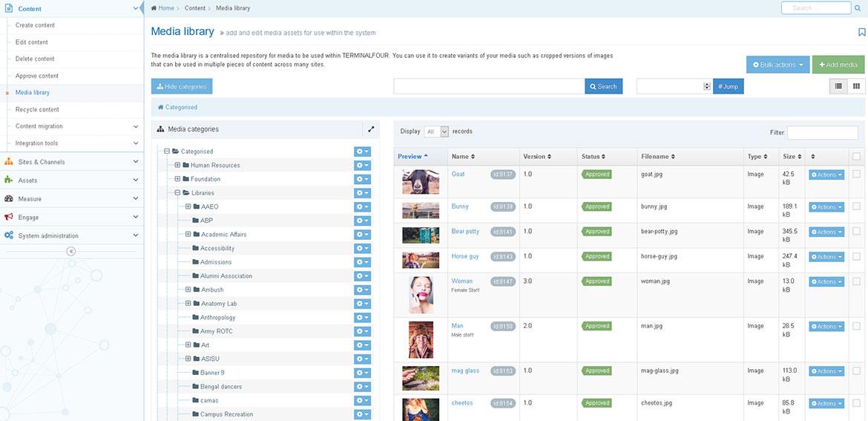Viewport: 868px width, 421px height.
Task: Open Woman image thumbnail
Action: click(x=421, y=295)
